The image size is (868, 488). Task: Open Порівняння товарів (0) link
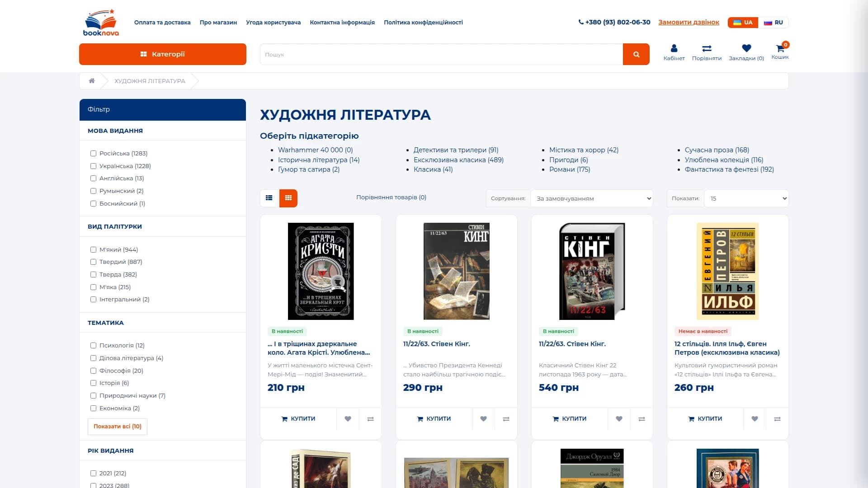pos(391,197)
